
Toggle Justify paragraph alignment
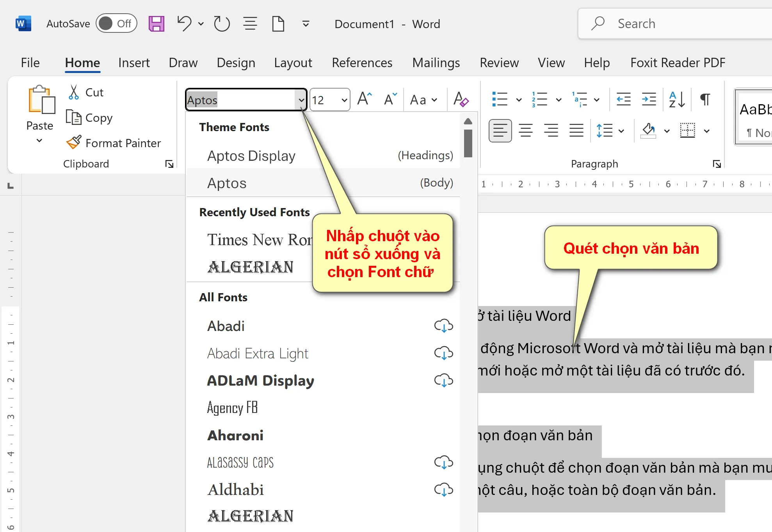[576, 130]
